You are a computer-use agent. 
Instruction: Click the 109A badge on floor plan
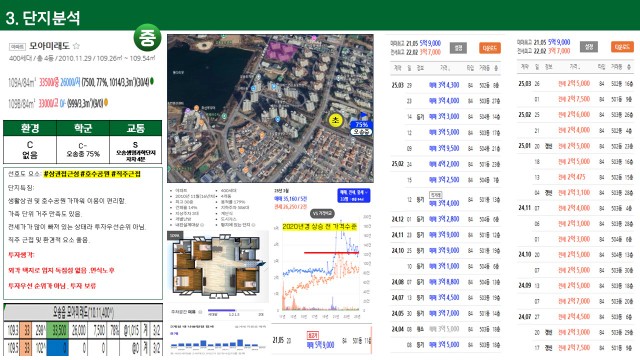click(x=175, y=236)
